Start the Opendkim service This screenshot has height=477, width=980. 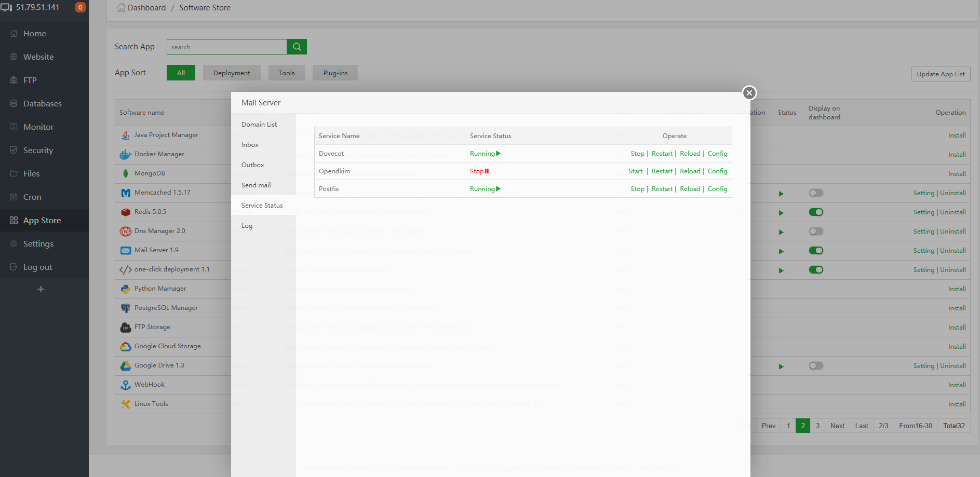(635, 171)
